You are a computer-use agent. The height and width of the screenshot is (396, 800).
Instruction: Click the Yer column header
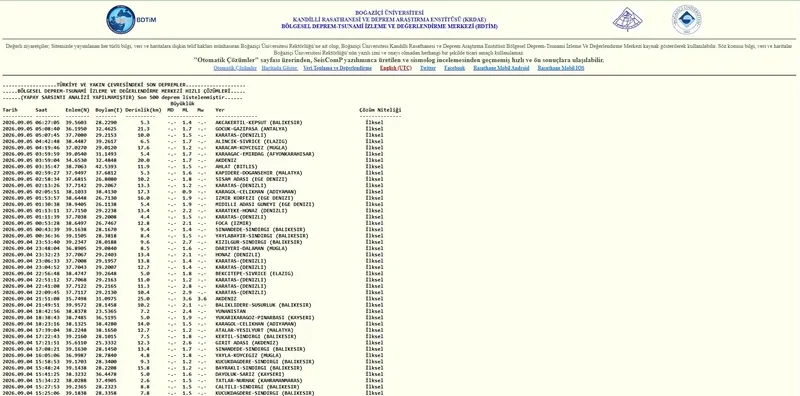click(220, 110)
